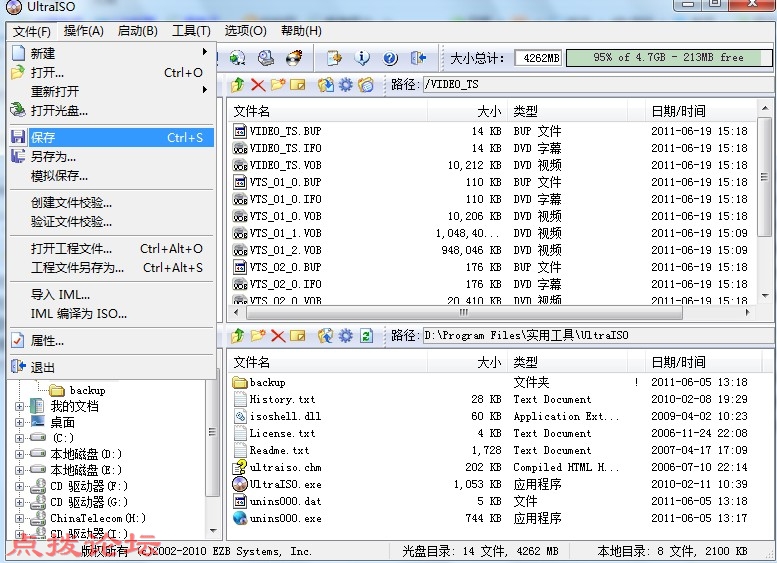Choose 属性... from the File menu
The width and height of the screenshot is (777, 563).
[x=111, y=340]
